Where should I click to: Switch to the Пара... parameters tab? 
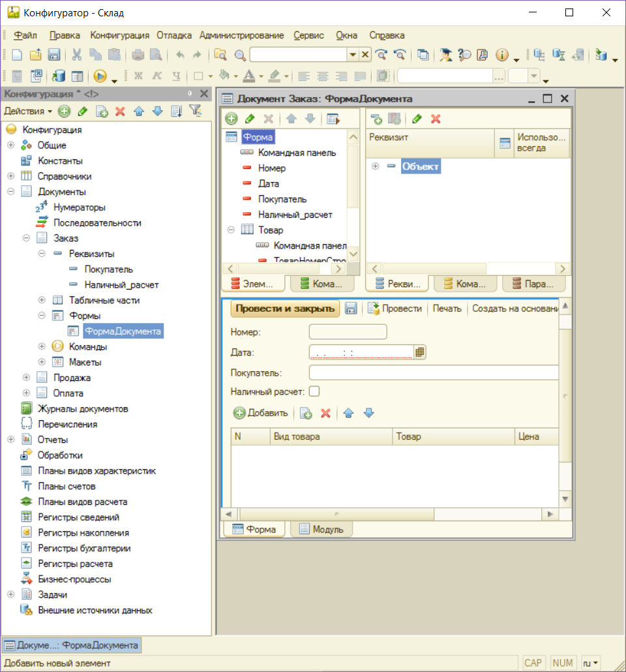click(x=534, y=284)
